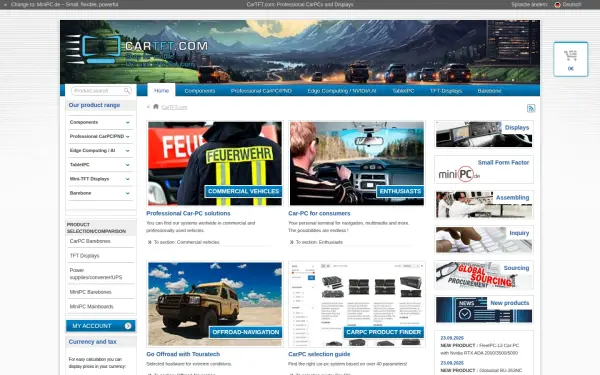Click the Our product range heading
600x375 pixels.
94,105
